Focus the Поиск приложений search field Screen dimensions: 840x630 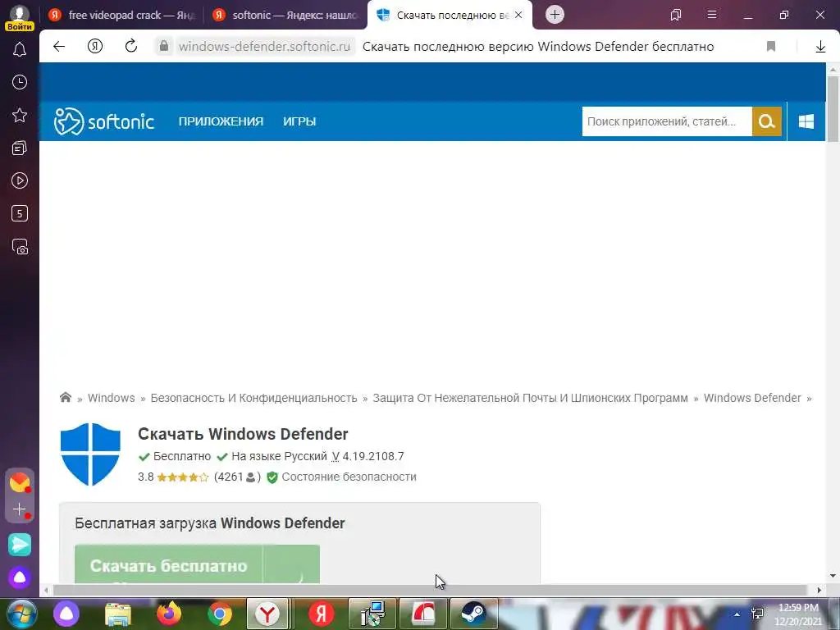(667, 121)
